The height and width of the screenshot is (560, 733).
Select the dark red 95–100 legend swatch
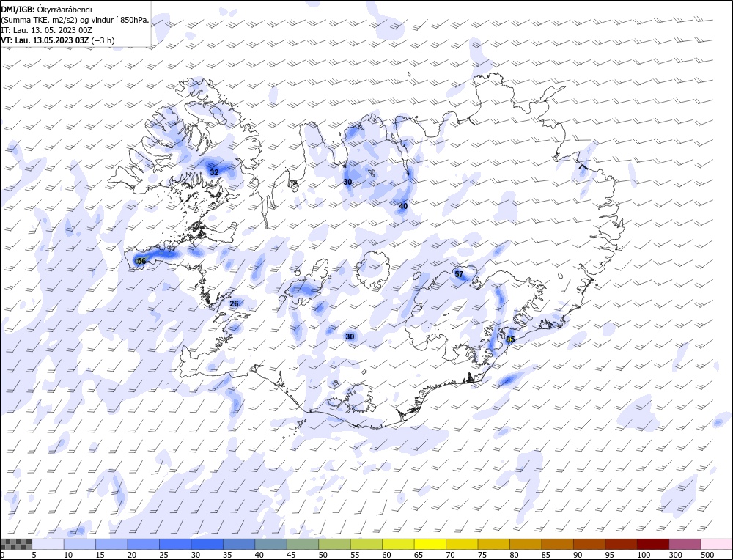621,544
